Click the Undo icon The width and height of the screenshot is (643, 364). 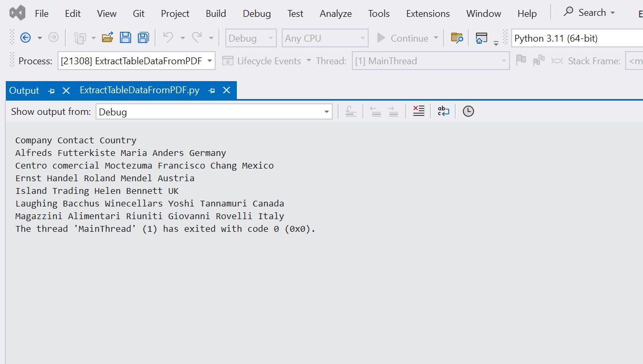[x=169, y=37]
